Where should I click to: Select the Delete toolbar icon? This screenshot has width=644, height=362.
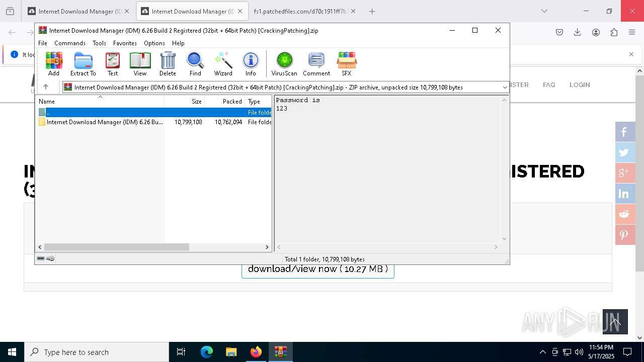click(x=168, y=64)
